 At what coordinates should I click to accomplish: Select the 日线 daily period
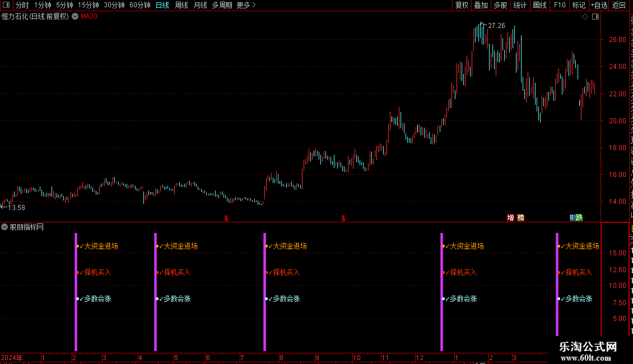tap(162, 5)
